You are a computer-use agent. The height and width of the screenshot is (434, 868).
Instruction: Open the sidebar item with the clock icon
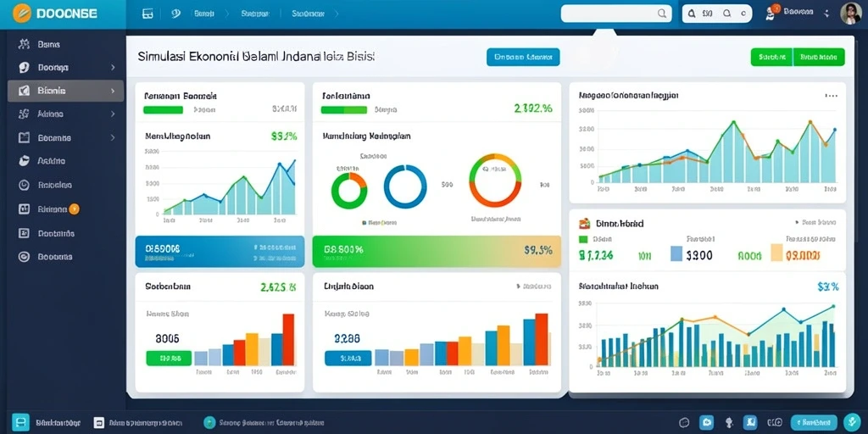(x=65, y=185)
